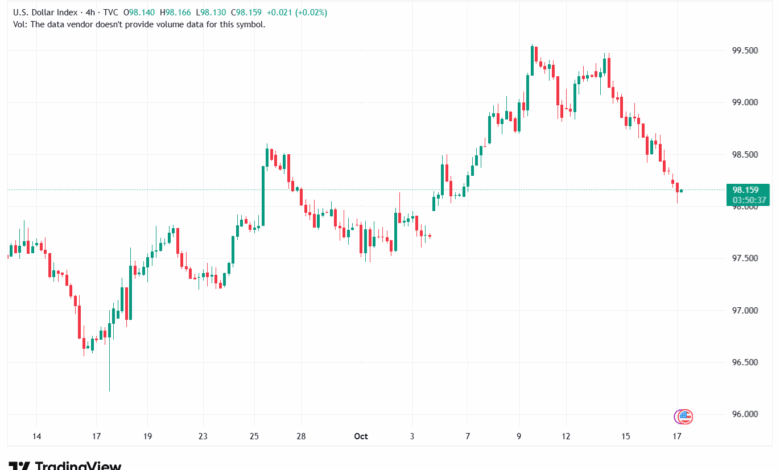Viewport: 780px width, 470px height.
Task: Click the date label 25 on time axis
Action: [x=254, y=436]
